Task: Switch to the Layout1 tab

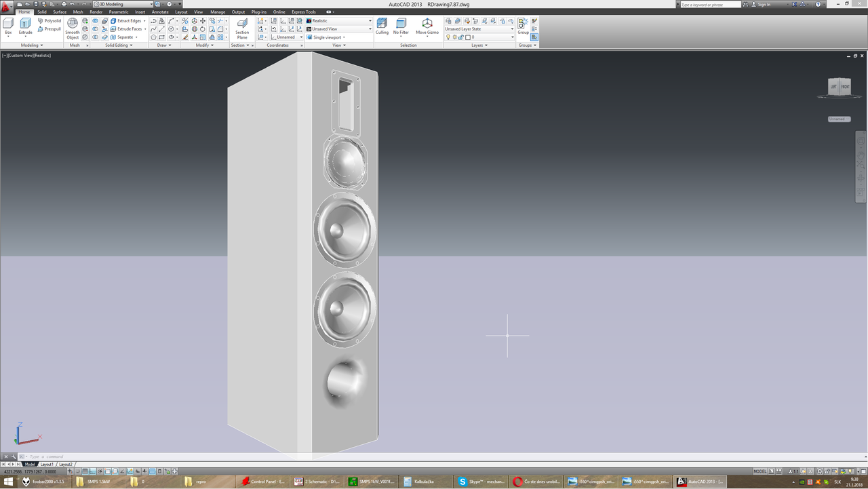Action: tap(47, 465)
